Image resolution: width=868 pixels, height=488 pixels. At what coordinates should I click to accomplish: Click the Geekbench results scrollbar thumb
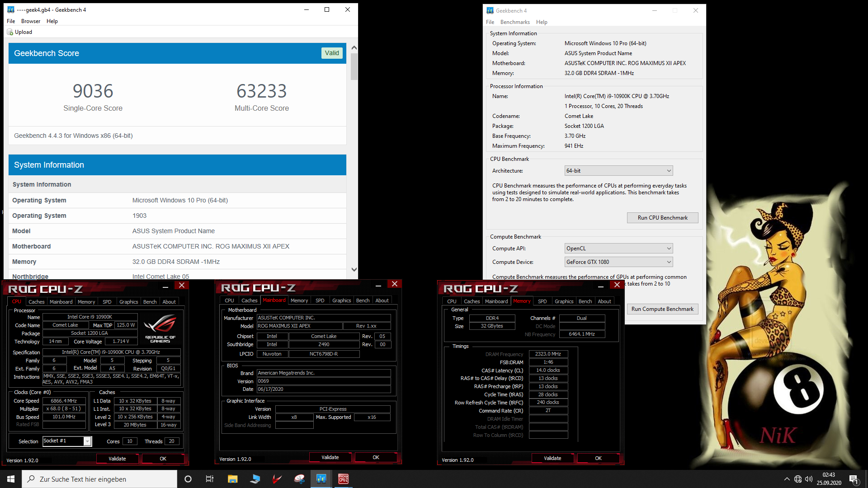coord(354,66)
